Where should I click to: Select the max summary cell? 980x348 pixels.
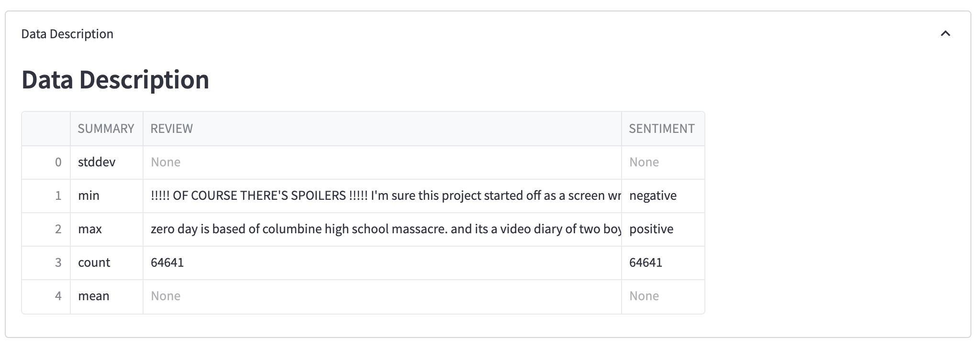click(x=90, y=229)
